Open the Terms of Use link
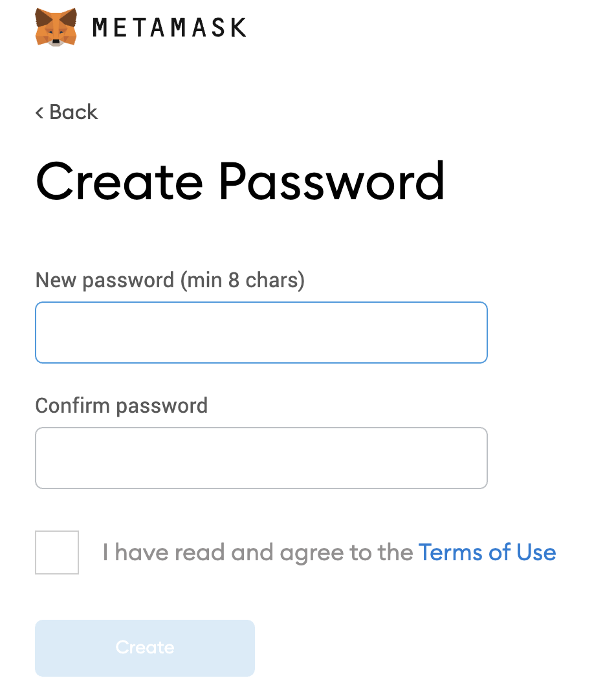 click(487, 552)
